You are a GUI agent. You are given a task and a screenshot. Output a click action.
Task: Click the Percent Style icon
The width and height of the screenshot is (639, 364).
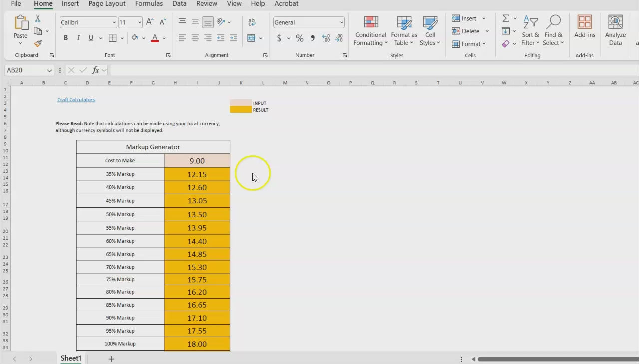300,38
